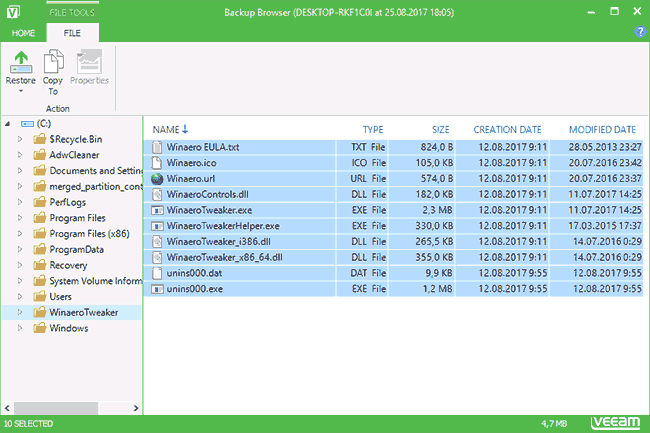Sort by the SIZE column header
Viewport: 650px width, 433px height.
pos(441,130)
